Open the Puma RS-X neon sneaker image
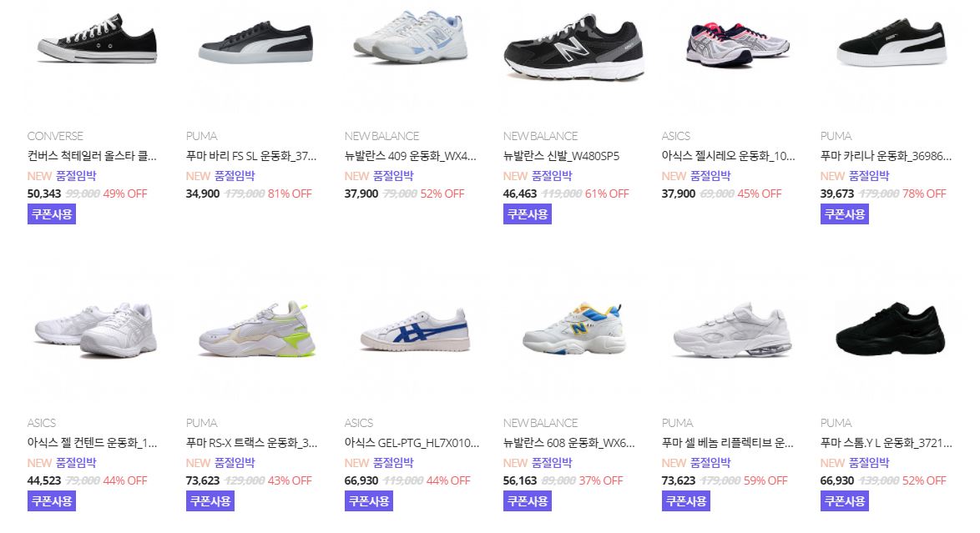Viewport: 980px width, 533px height. tap(257, 329)
